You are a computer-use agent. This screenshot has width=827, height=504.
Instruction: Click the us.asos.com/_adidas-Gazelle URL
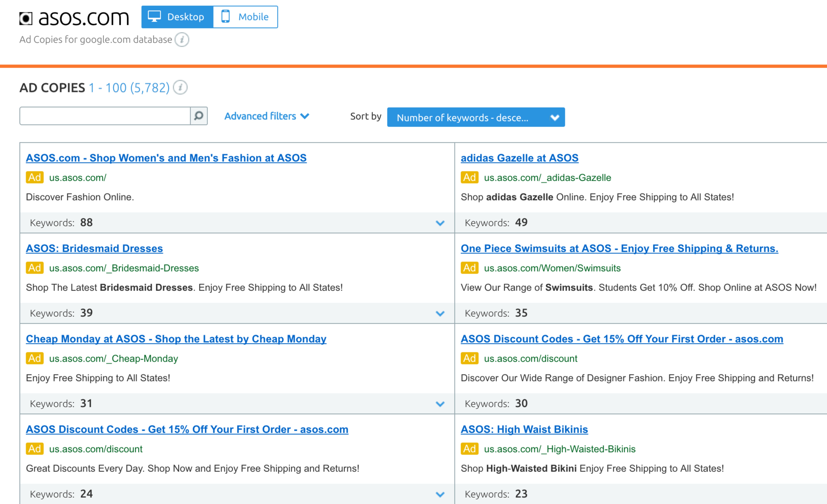pyautogui.click(x=547, y=178)
